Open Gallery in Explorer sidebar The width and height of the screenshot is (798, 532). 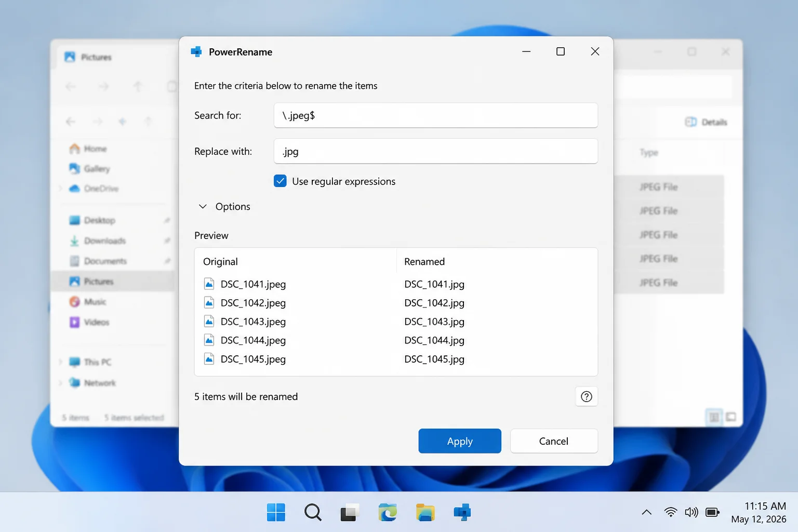click(x=90, y=169)
